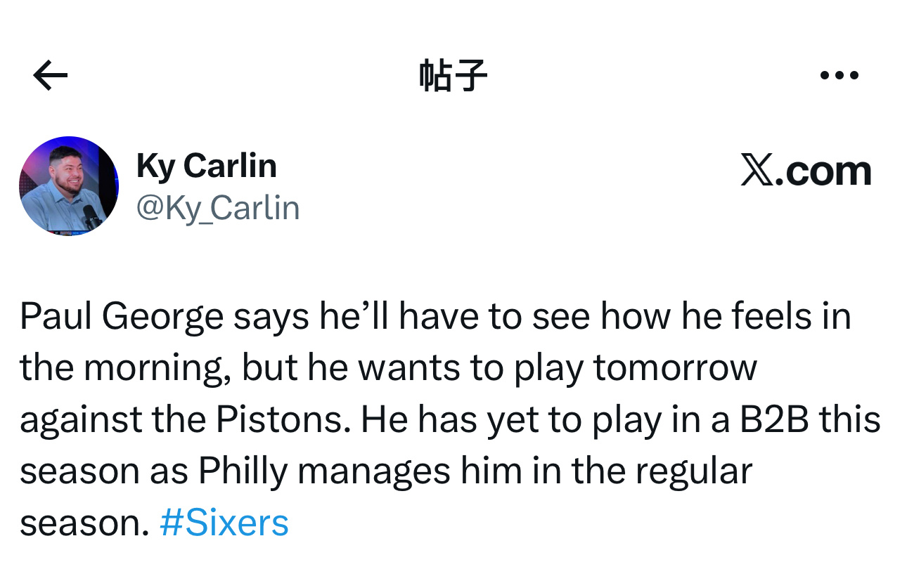Screen dimensions: 907x588
Task: Open the #Sixers hashtag
Action: (x=224, y=523)
